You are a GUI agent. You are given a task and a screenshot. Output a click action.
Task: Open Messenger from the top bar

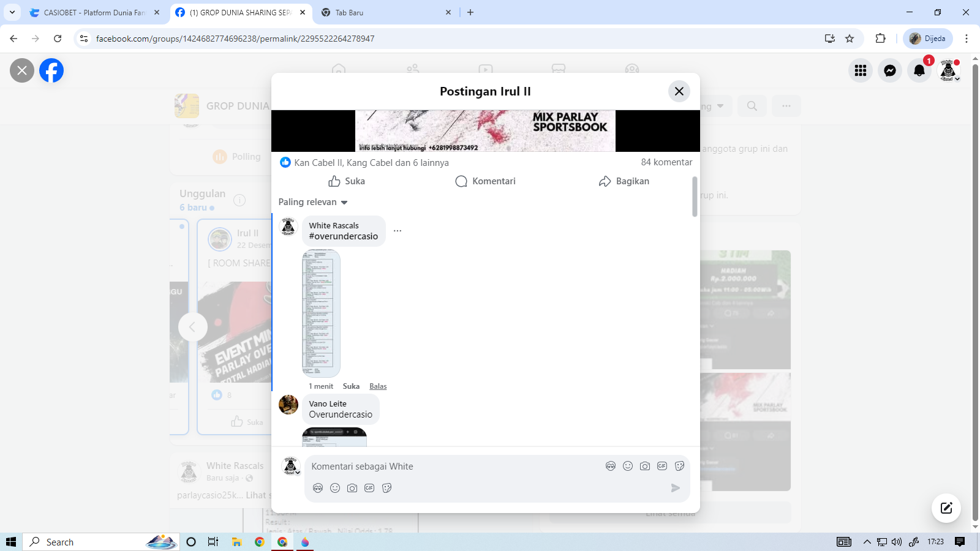pyautogui.click(x=890, y=70)
